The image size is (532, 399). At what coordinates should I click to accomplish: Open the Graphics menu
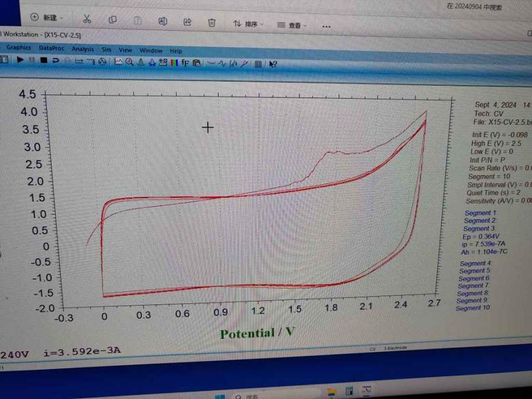[18, 47]
